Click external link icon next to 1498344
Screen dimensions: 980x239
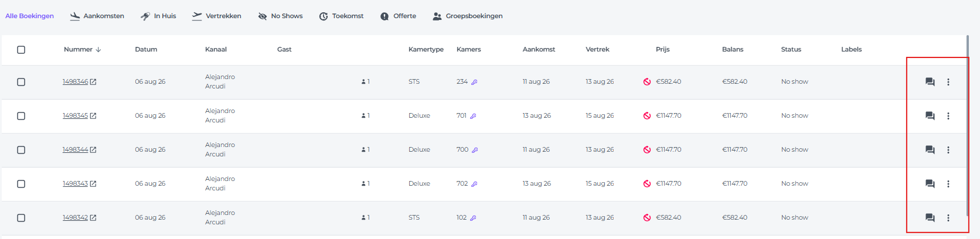coord(93,150)
